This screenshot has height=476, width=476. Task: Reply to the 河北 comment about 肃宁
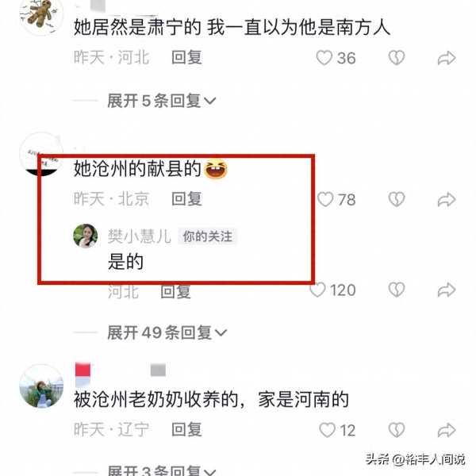186,57
